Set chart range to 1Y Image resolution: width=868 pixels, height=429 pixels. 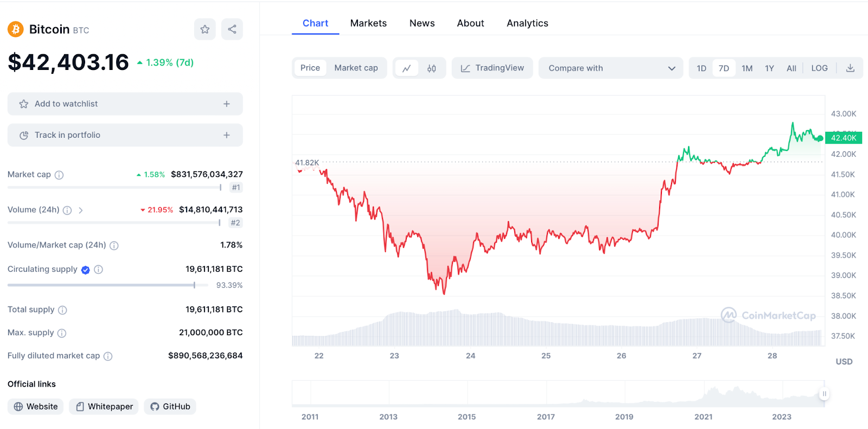pos(769,68)
